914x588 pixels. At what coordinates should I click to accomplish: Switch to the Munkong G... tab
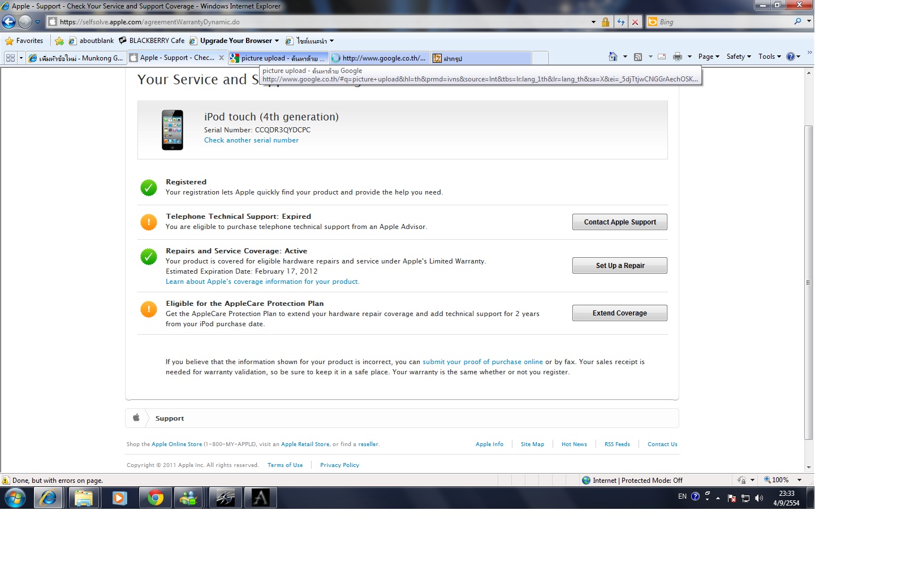[x=76, y=58]
